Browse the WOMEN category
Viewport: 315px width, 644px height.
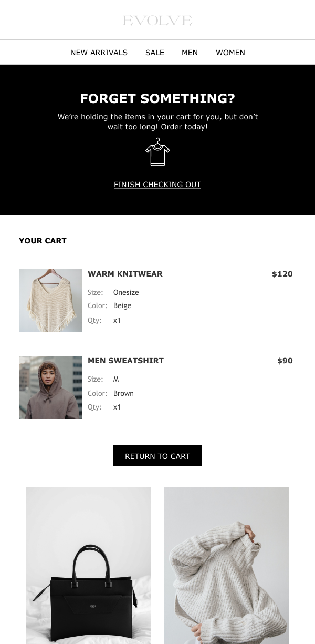(x=230, y=53)
